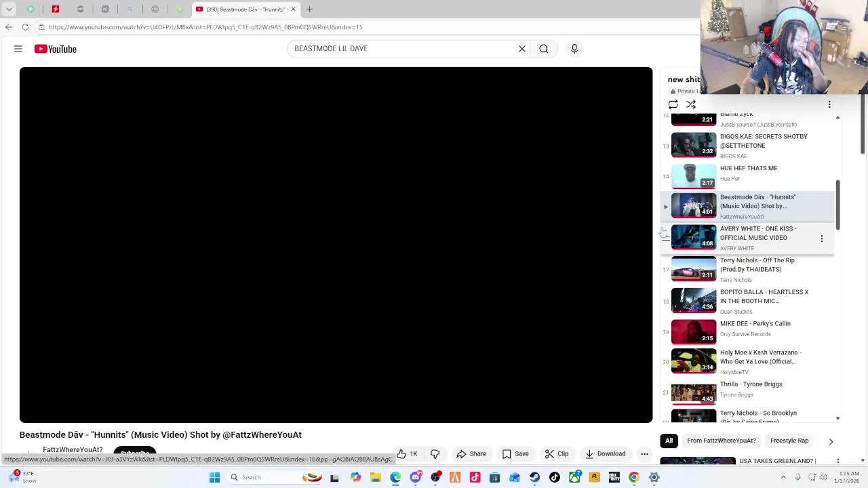Open the browser tab search dropdown arrow
Screen dimensions: 868x488
[9, 9]
